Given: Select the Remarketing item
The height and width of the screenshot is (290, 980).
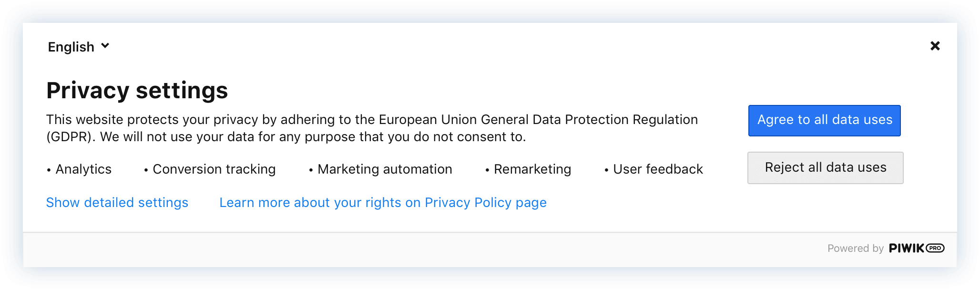Looking at the screenshot, I should (532, 169).
